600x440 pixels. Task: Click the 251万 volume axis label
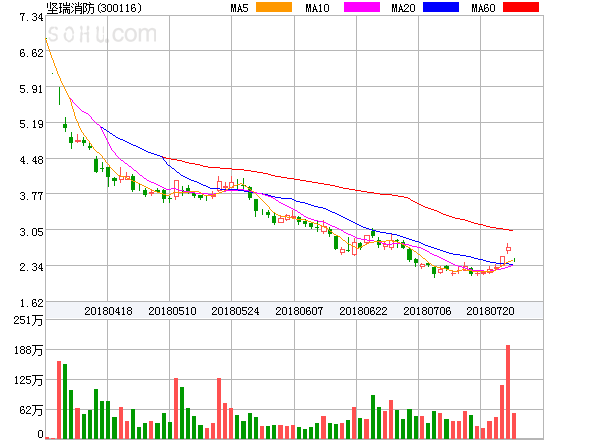click(x=28, y=320)
